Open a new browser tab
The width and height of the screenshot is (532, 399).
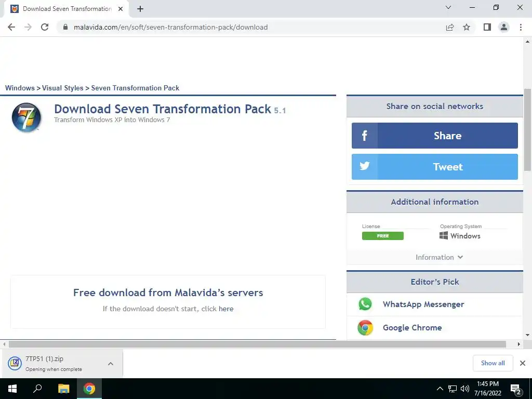pyautogui.click(x=140, y=9)
